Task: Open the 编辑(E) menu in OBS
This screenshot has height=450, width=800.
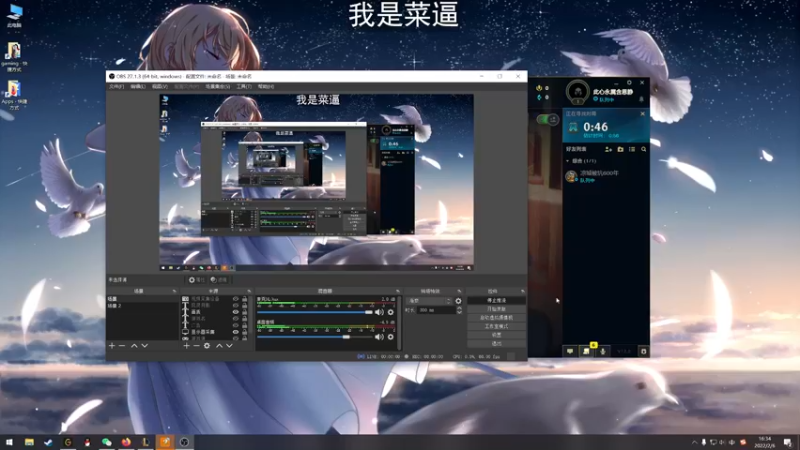Action: (x=138, y=87)
